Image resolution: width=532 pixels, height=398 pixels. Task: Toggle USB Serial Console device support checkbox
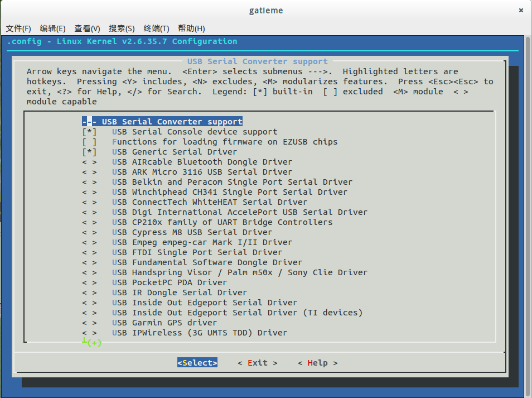(89, 132)
